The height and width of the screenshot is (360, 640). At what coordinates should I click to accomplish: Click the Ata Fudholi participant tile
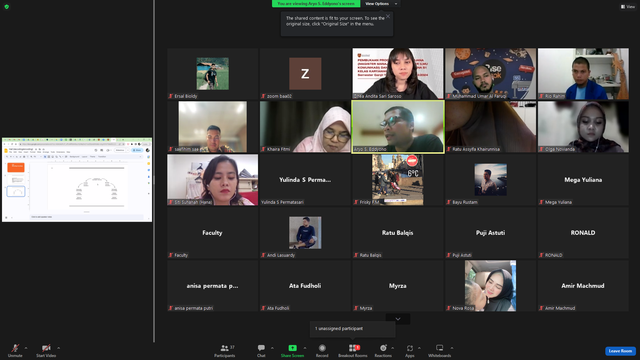305,286
